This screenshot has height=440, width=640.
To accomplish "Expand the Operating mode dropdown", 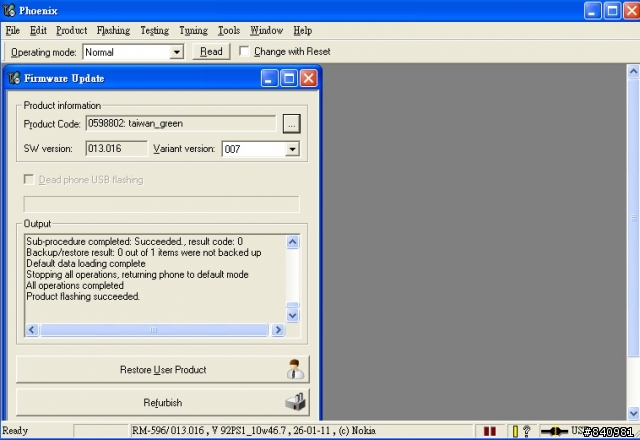I will [x=176, y=52].
